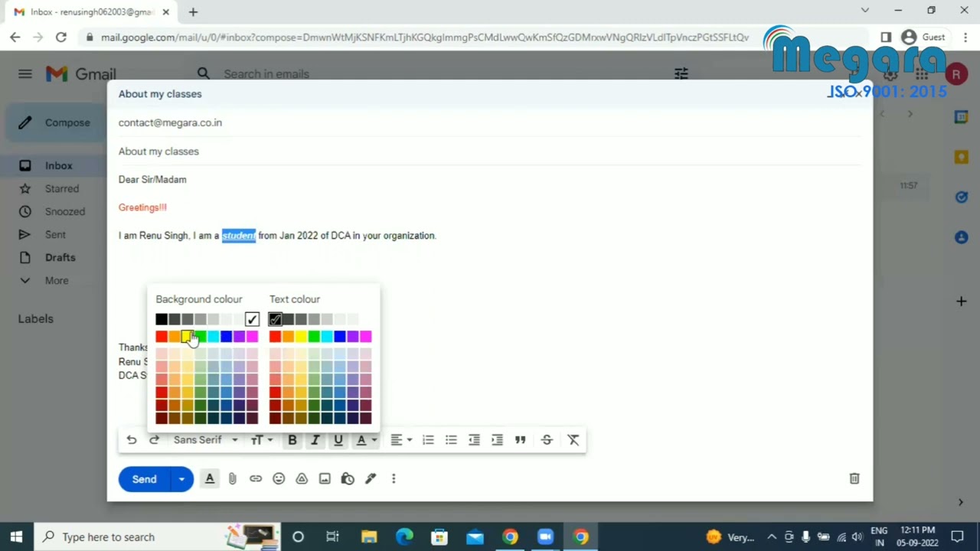
Task: Send the email
Action: 144,479
